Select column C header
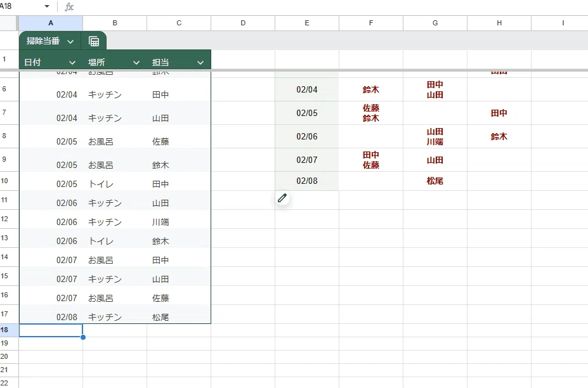This screenshot has width=588, height=388. click(x=179, y=23)
